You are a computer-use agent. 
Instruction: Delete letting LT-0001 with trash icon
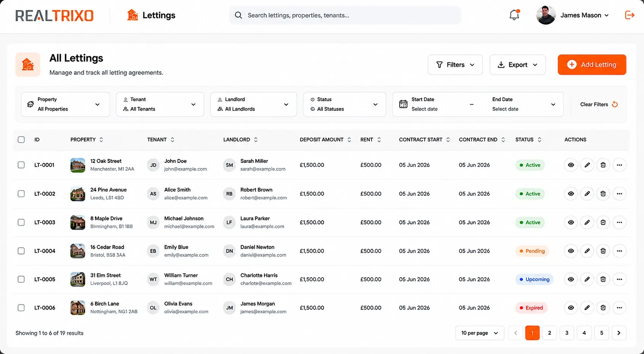[603, 165]
